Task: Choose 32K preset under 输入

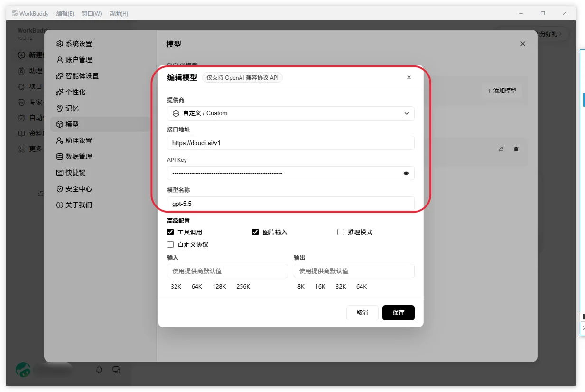Action: (176, 287)
